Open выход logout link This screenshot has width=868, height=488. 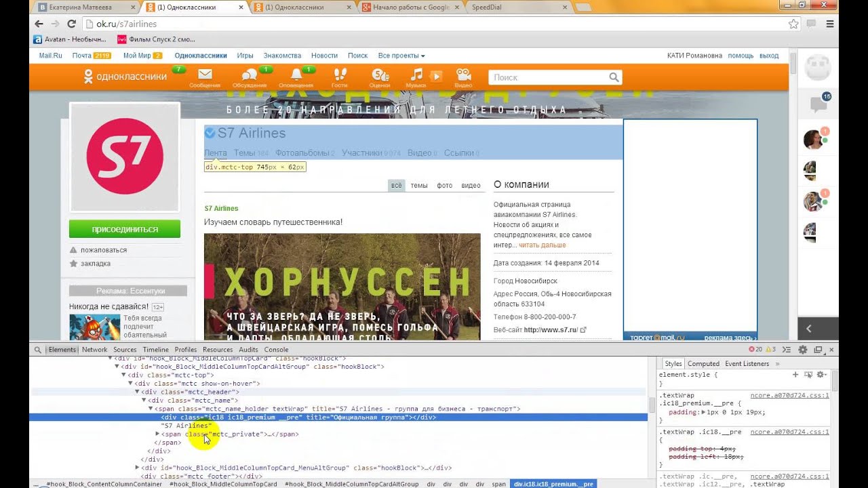[x=769, y=56]
